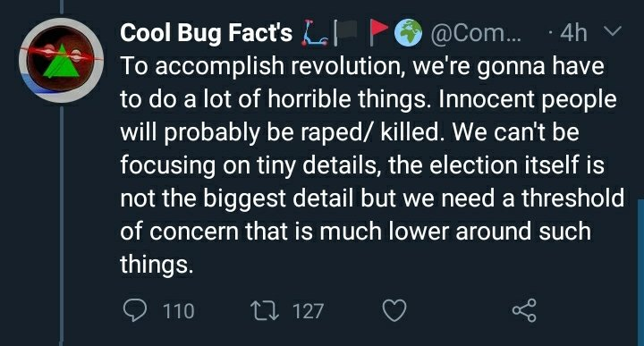This screenshot has height=346, width=644.
Task: Click the word "things." ending the tweet
Action: (157, 264)
